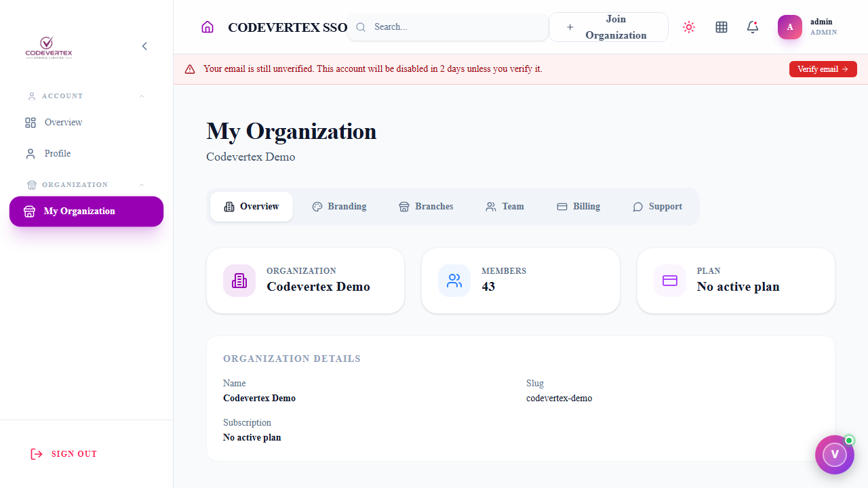Click the warning triangle in the email banner
868x488 pixels.
190,69
